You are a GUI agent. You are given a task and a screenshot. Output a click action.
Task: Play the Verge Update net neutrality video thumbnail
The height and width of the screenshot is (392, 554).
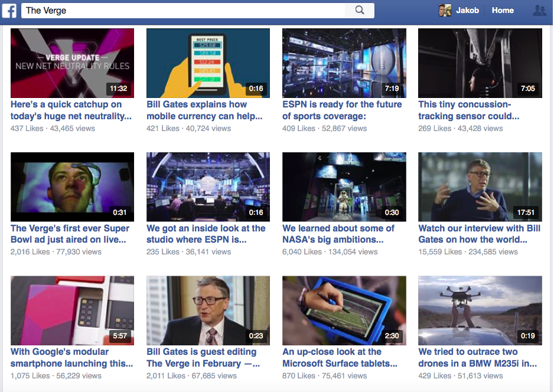pyautogui.click(x=73, y=63)
